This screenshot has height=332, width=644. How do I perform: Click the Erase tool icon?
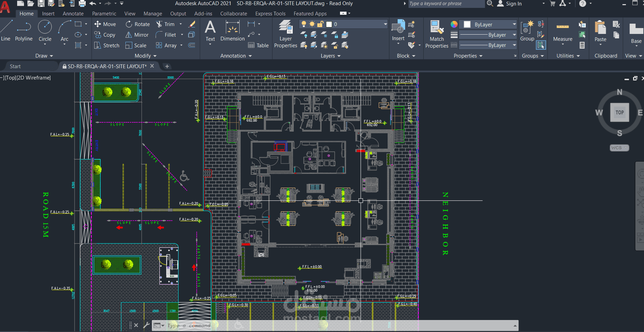point(192,24)
